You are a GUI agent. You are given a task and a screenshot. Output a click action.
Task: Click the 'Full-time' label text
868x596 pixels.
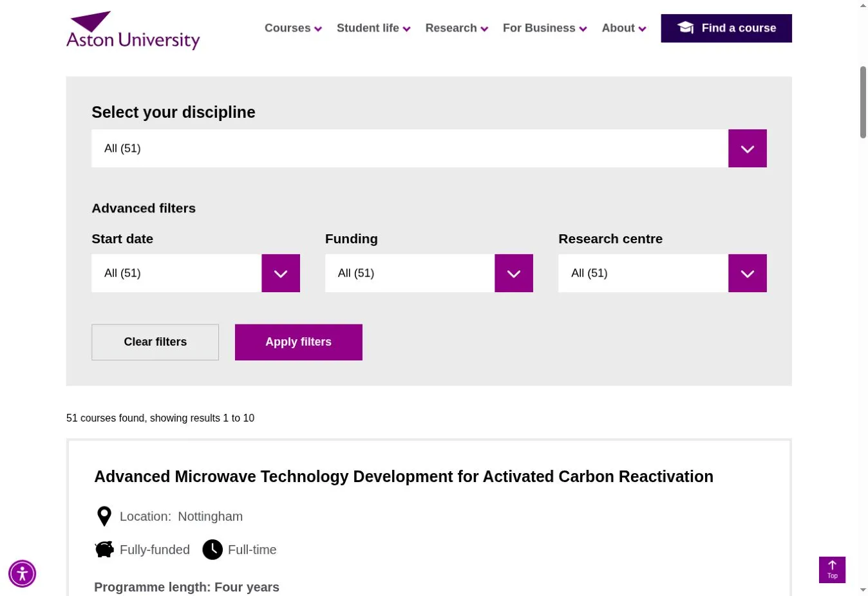point(252,550)
